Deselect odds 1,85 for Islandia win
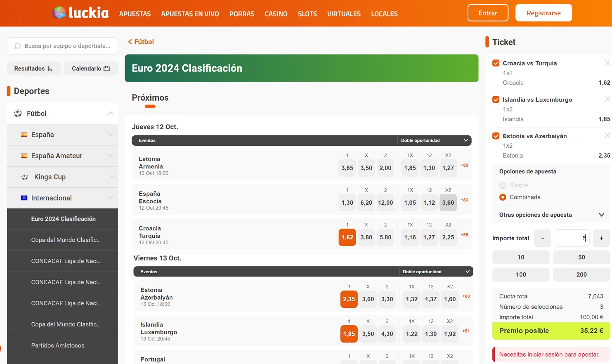Viewport: 612px width, 364px height. pyautogui.click(x=349, y=334)
